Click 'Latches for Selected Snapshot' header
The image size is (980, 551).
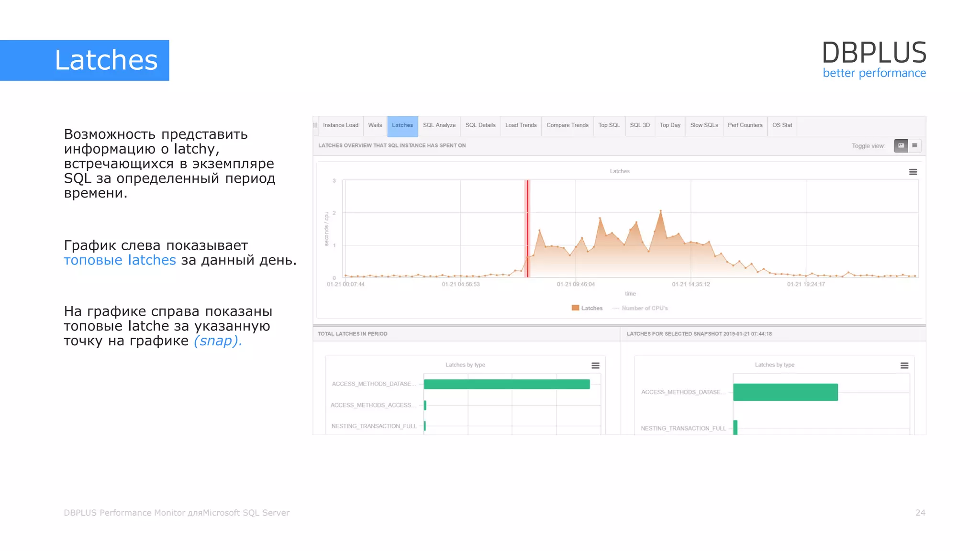pyautogui.click(x=699, y=334)
